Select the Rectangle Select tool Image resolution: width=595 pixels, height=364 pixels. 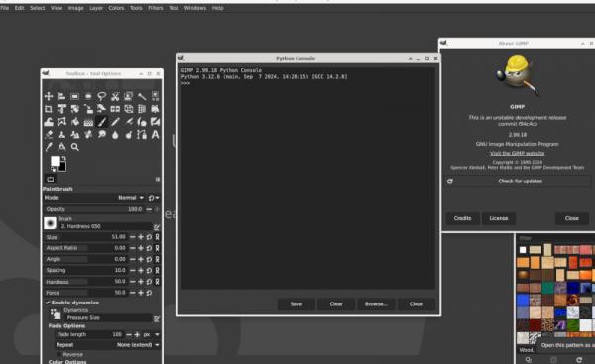[x=74, y=96]
